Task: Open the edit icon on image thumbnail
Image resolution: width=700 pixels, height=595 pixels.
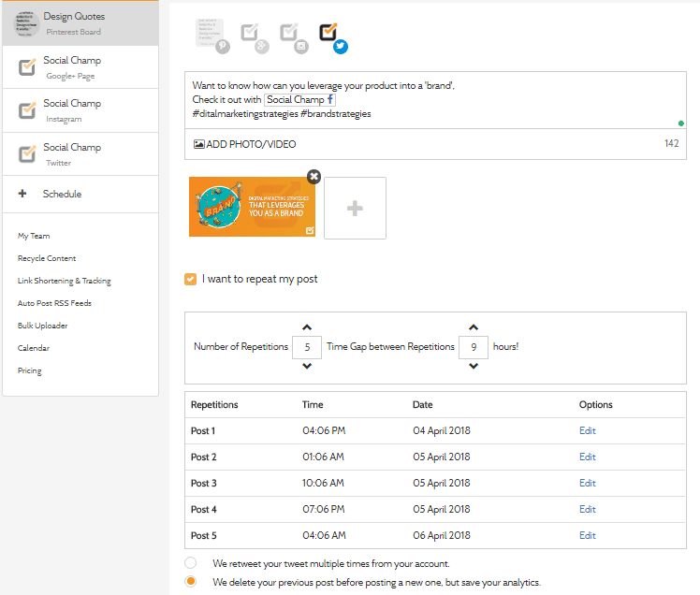Action: click(310, 231)
